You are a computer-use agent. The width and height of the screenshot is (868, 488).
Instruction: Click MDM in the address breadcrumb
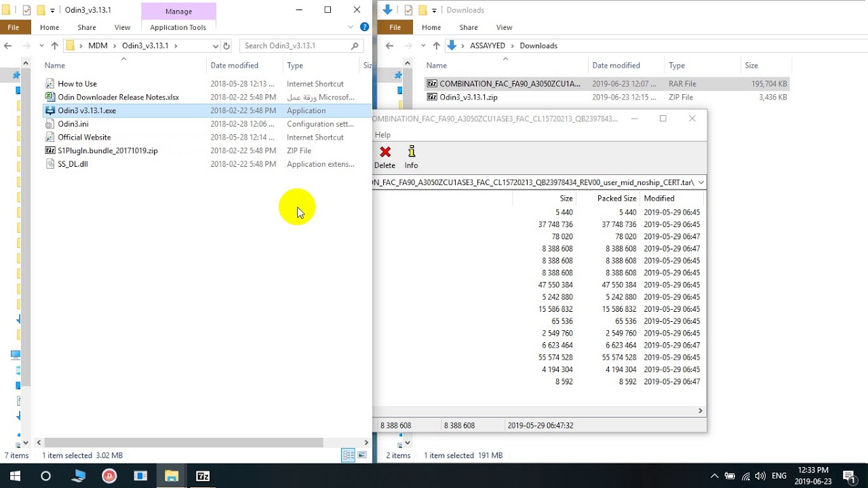coord(98,45)
